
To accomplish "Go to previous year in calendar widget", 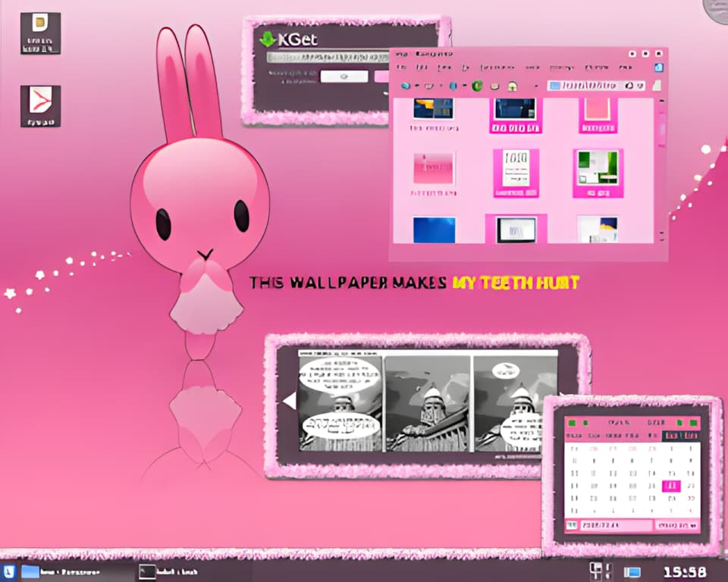I will point(573,423).
